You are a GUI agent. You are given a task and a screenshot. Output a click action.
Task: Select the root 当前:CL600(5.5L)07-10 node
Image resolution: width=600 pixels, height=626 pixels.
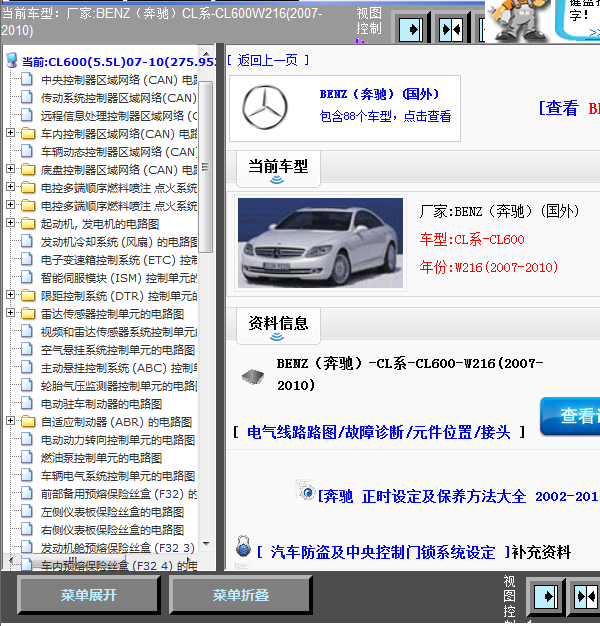(119, 62)
